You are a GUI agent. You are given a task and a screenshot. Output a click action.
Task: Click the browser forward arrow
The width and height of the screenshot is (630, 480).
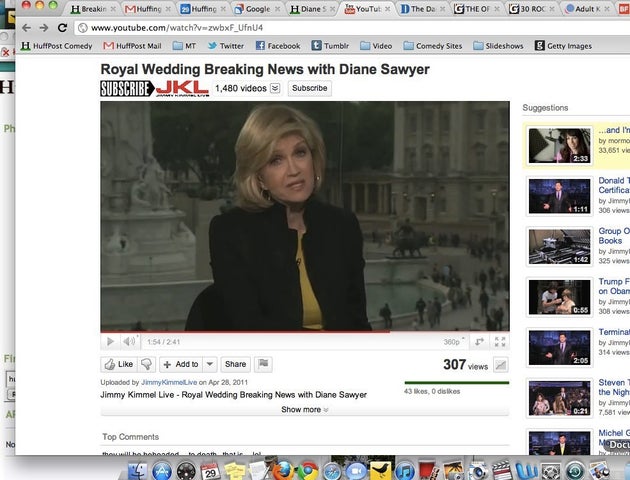pyautogui.click(x=44, y=28)
